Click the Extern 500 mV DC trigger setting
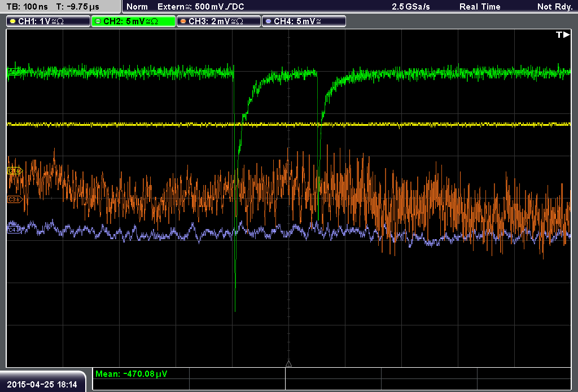 200,7
